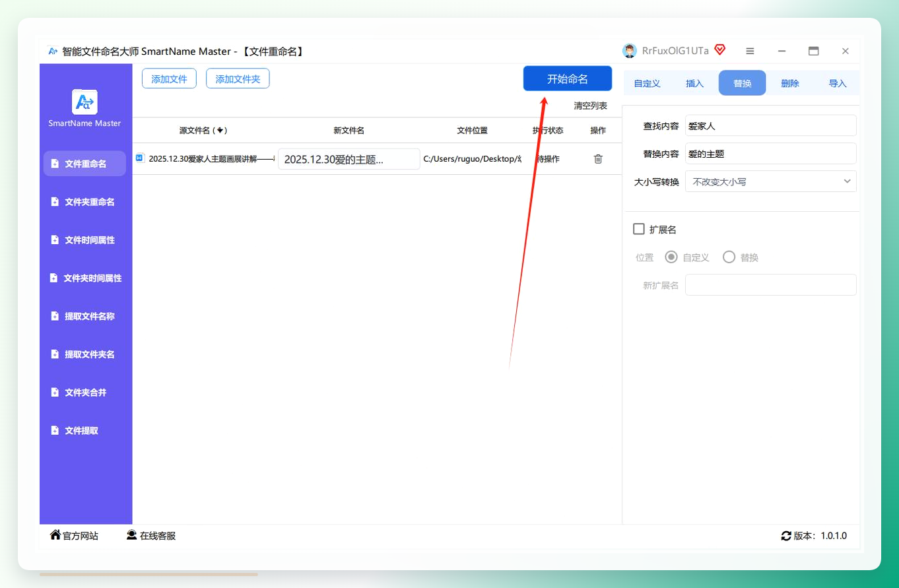This screenshot has width=899, height=588.
Task: Click the user avatar RrFuxOlG1UTa
Action: [630, 51]
